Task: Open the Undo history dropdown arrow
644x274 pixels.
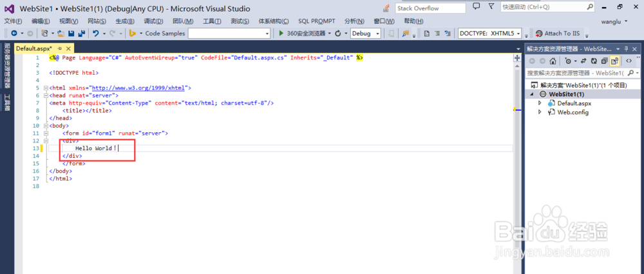Action: point(104,34)
